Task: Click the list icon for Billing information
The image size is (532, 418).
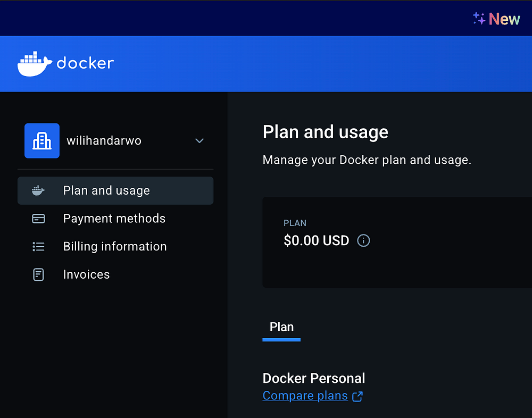Action: (x=38, y=247)
